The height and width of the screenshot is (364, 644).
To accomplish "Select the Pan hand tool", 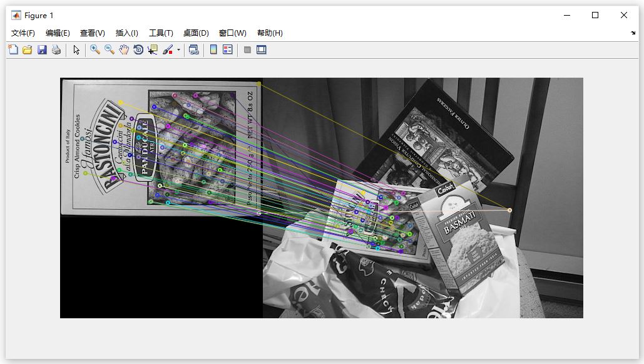I will (124, 49).
